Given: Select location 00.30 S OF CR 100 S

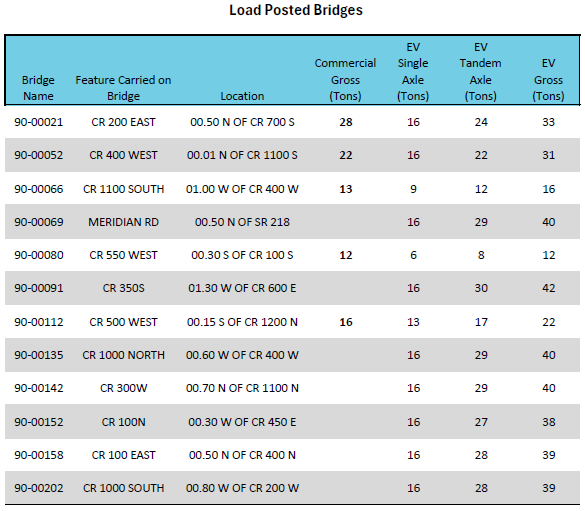Looking at the screenshot, I should tap(242, 255).
